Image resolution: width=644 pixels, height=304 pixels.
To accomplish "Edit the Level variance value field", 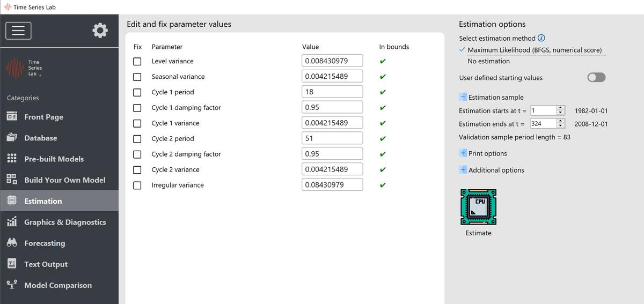I will [332, 61].
